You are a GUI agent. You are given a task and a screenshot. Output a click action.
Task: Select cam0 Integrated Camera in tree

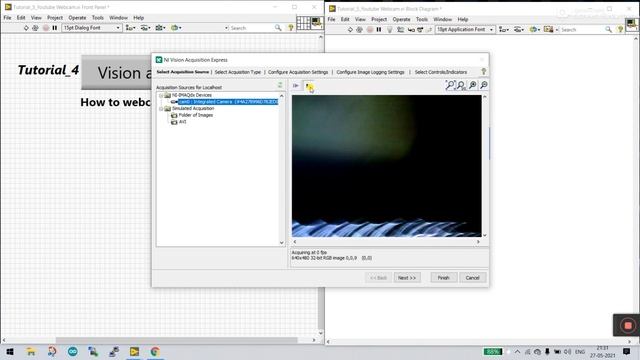coord(228,102)
